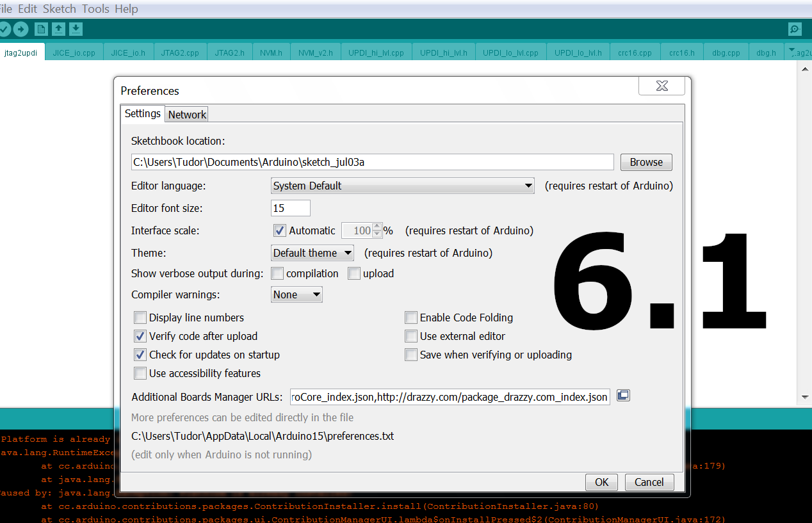Toggle Use external editor

click(411, 336)
